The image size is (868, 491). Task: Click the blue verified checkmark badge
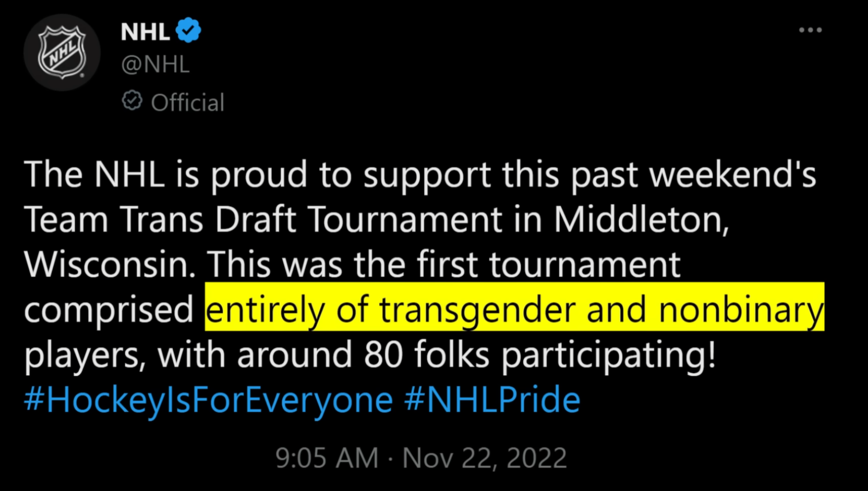click(x=188, y=30)
